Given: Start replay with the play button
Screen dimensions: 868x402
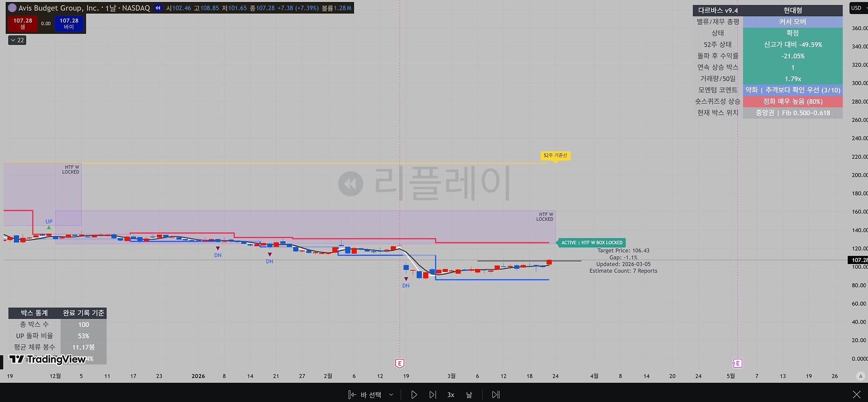Looking at the screenshot, I should click(x=414, y=395).
